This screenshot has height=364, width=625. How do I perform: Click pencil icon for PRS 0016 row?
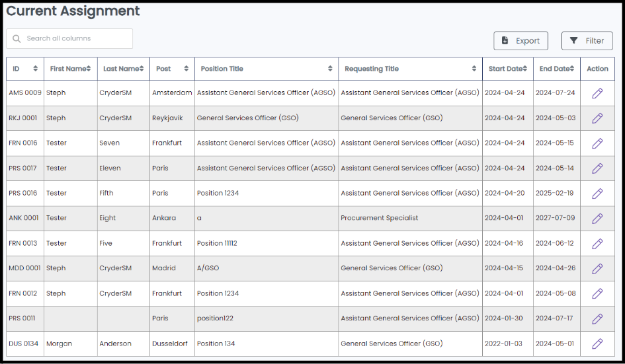coord(597,194)
